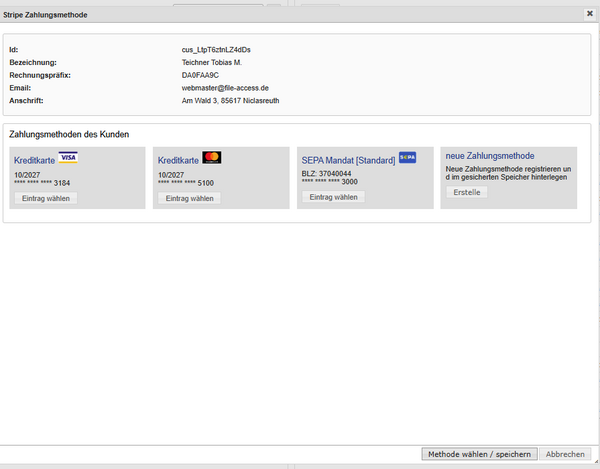Click the Anschrift label

point(26,101)
